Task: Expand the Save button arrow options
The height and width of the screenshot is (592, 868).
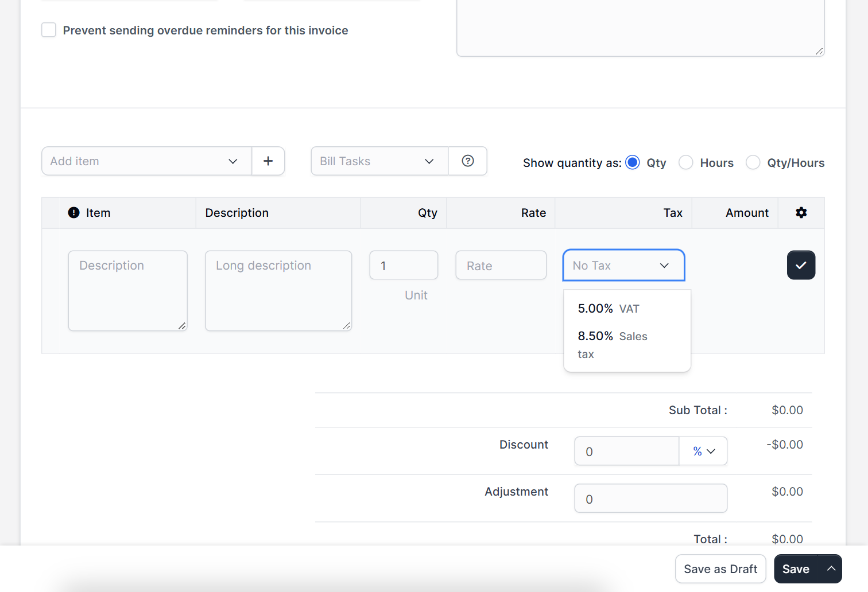Action: (831, 568)
